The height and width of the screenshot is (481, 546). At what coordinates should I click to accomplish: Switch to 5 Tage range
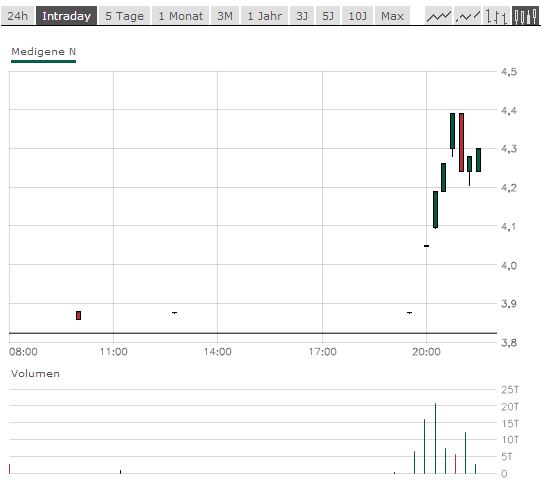coord(124,16)
